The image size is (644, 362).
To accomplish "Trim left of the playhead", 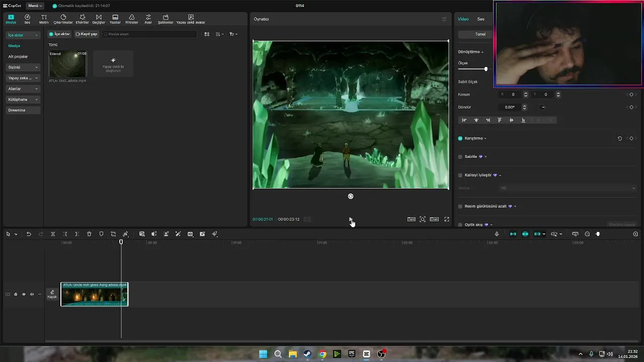I will click(x=65, y=234).
